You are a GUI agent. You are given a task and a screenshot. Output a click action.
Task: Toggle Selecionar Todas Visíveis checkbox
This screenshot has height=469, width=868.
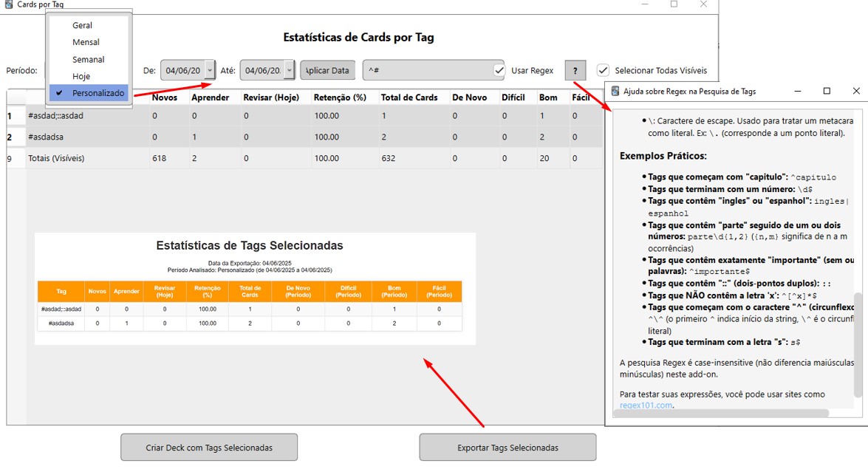click(603, 71)
